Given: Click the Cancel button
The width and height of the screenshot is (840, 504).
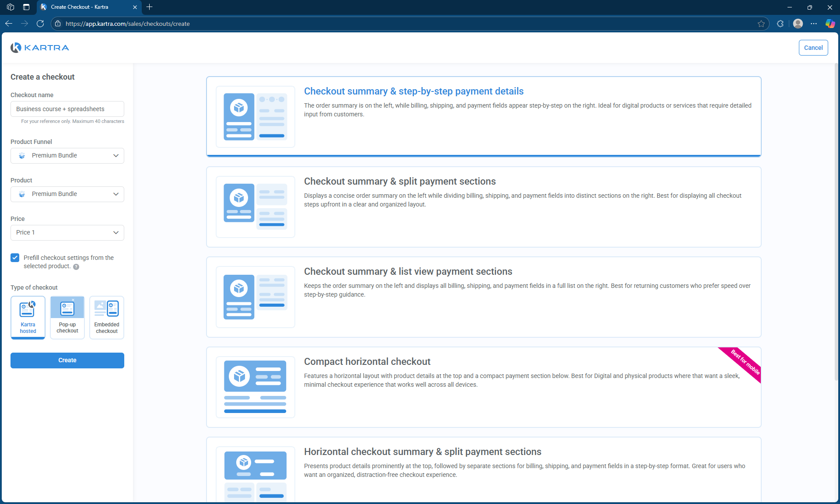Looking at the screenshot, I should pyautogui.click(x=813, y=48).
